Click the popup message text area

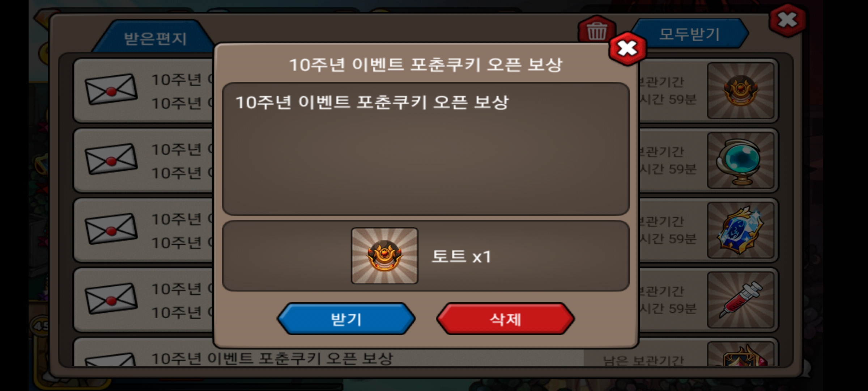point(426,149)
